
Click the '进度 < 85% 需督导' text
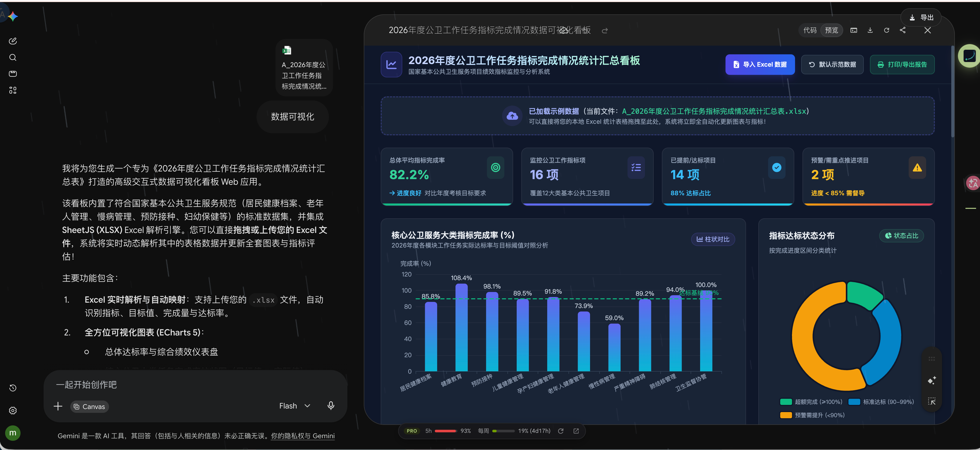(838, 193)
